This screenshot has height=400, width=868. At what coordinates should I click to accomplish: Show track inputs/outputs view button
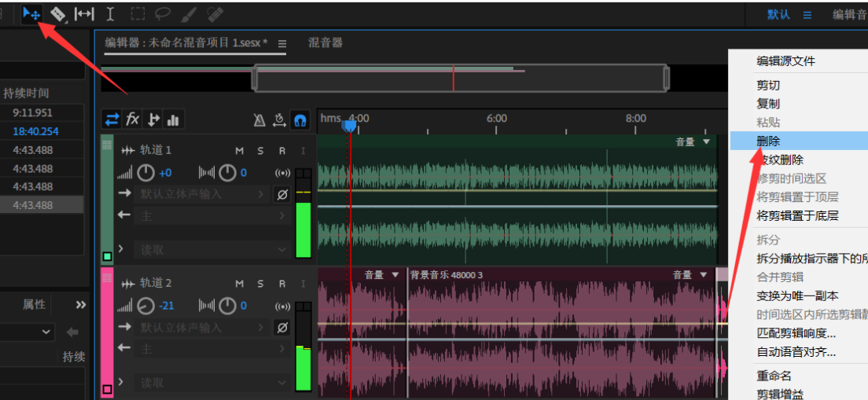pos(112,119)
